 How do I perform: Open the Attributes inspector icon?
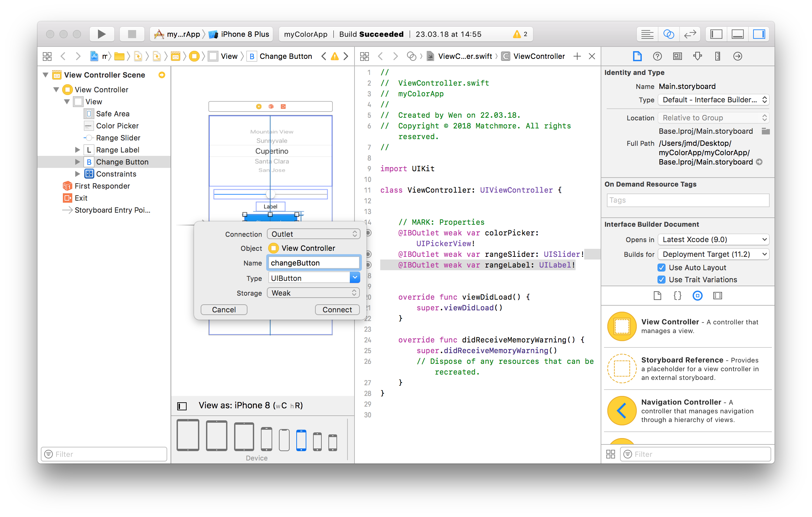[x=697, y=56]
